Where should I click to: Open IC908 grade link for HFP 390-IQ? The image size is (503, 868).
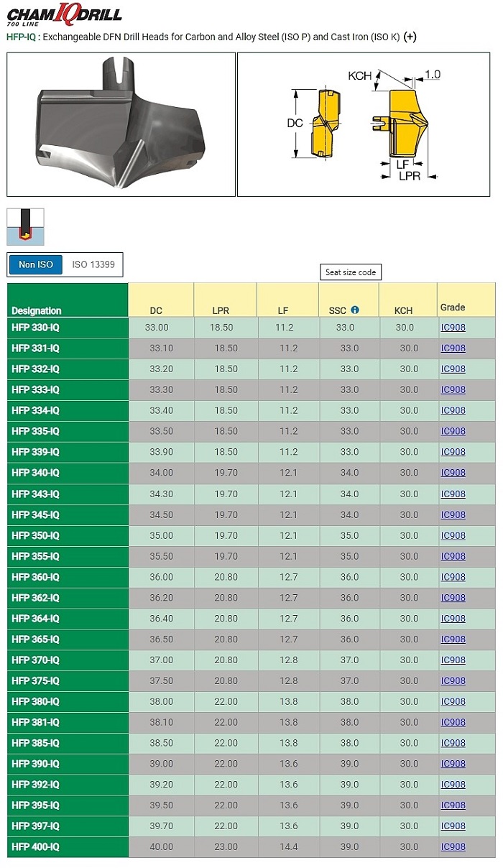(x=453, y=764)
